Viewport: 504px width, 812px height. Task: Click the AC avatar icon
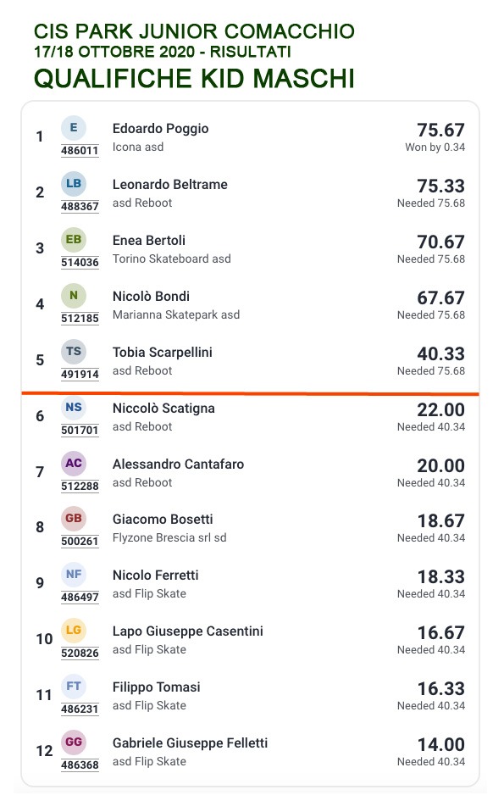(74, 463)
